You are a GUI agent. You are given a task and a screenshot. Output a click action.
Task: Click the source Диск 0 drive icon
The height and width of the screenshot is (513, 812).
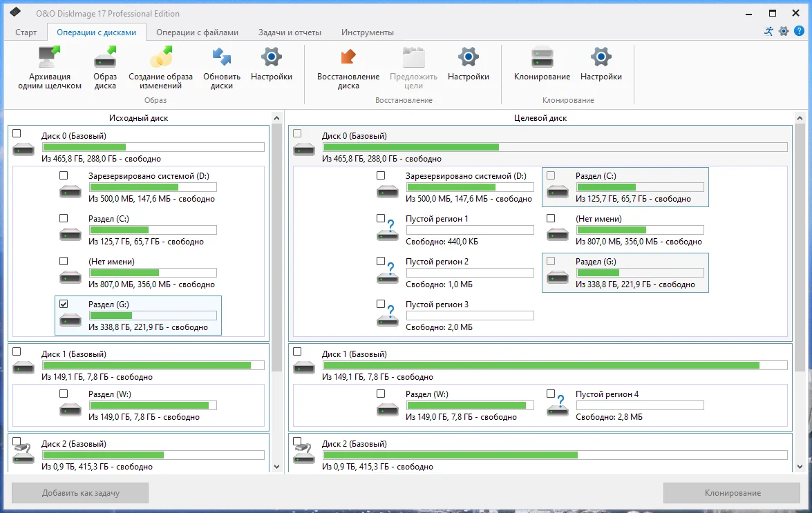pos(23,149)
